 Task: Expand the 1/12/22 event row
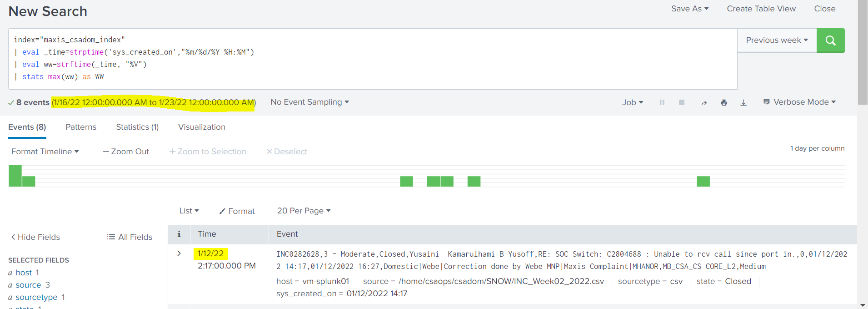[179, 253]
